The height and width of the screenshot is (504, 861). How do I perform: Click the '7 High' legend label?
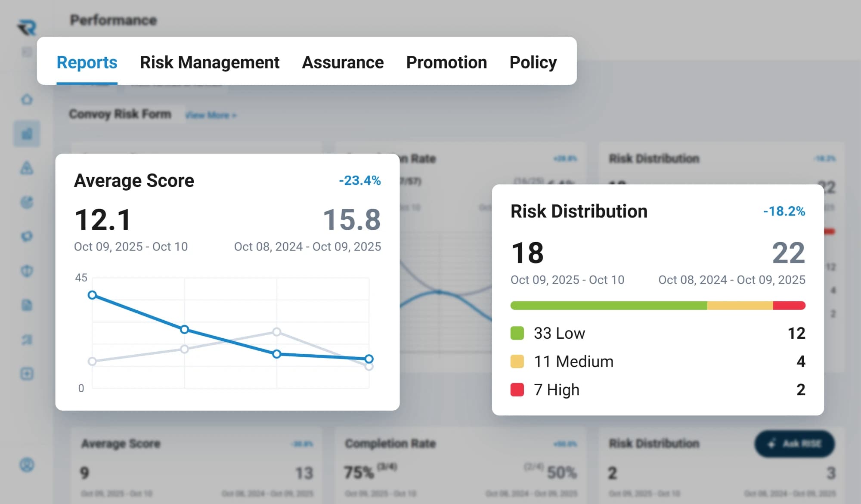pos(557,390)
